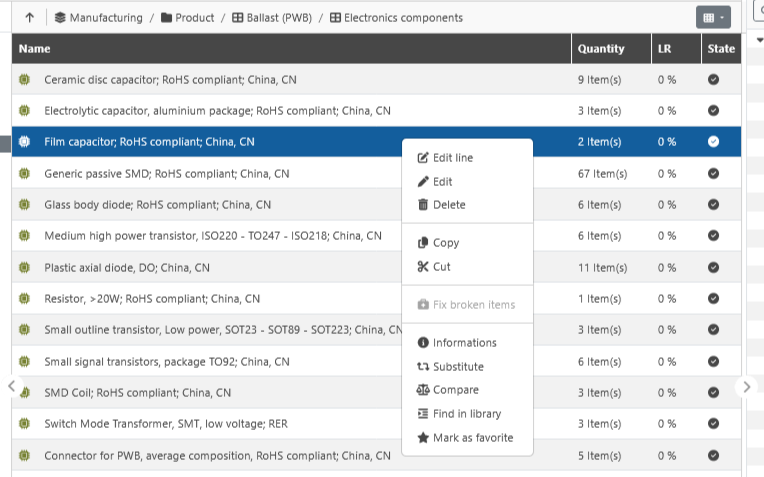The height and width of the screenshot is (477, 764).
Task: Click state check icon of Film capacitor row
Action: 713,142
